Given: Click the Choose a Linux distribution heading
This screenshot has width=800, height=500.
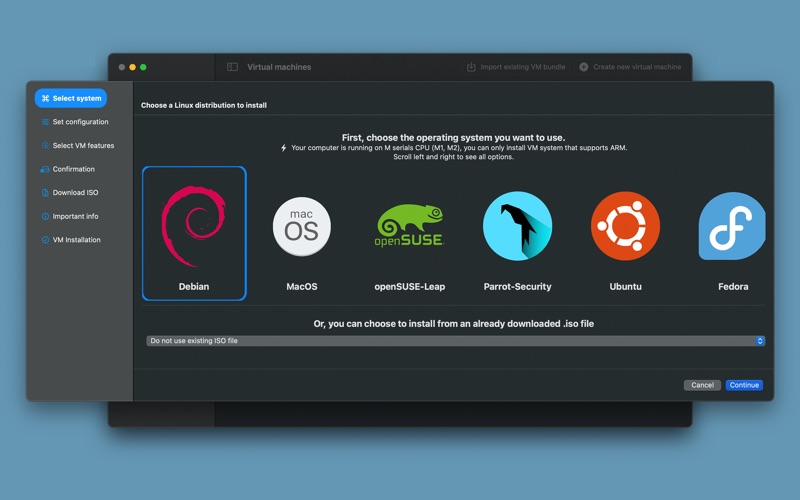Looking at the screenshot, I should [x=204, y=105].
